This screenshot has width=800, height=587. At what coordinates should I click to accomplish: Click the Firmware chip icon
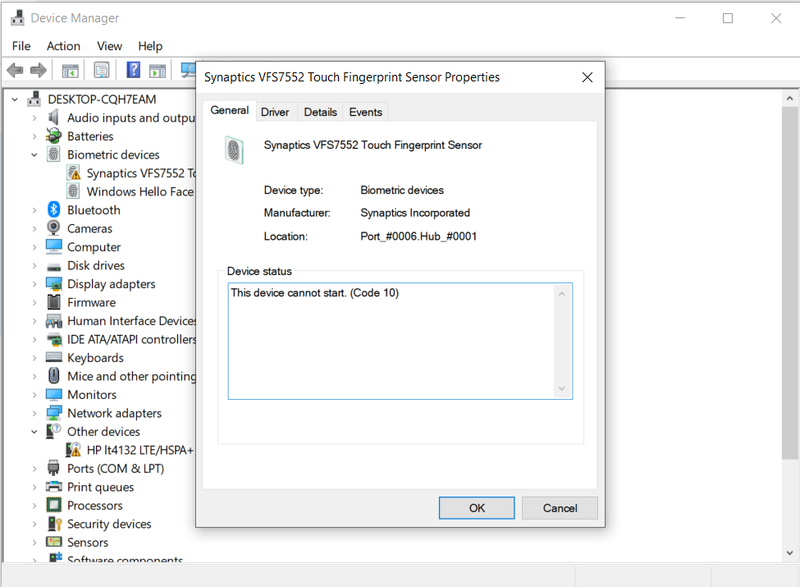click(x=54, y=302)
